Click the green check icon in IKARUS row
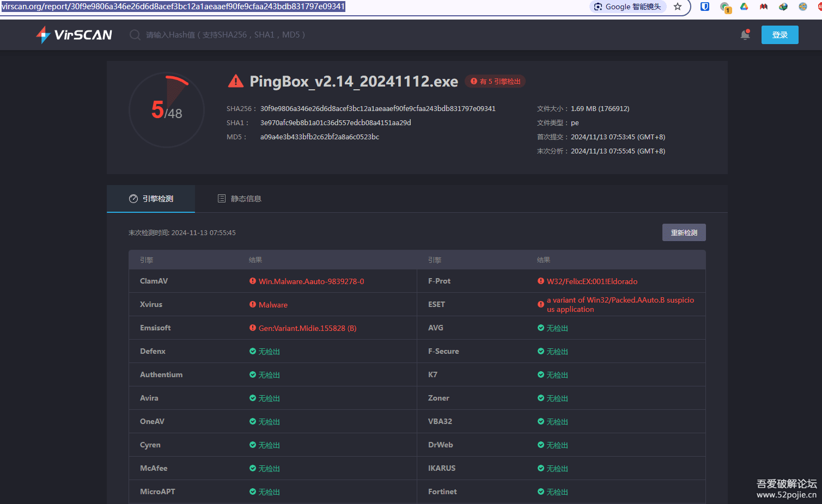This screenshot has width=822, height=504. coord(541,468)
